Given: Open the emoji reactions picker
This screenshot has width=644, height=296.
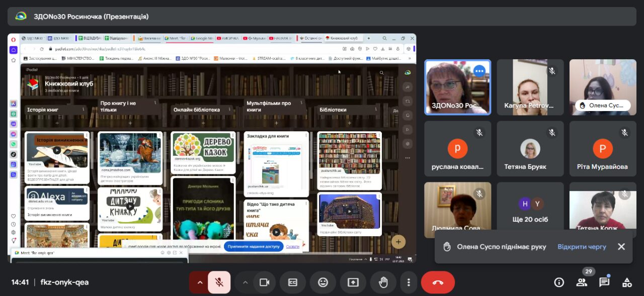Looking at the screenshot, I should [x=323, y=282].
